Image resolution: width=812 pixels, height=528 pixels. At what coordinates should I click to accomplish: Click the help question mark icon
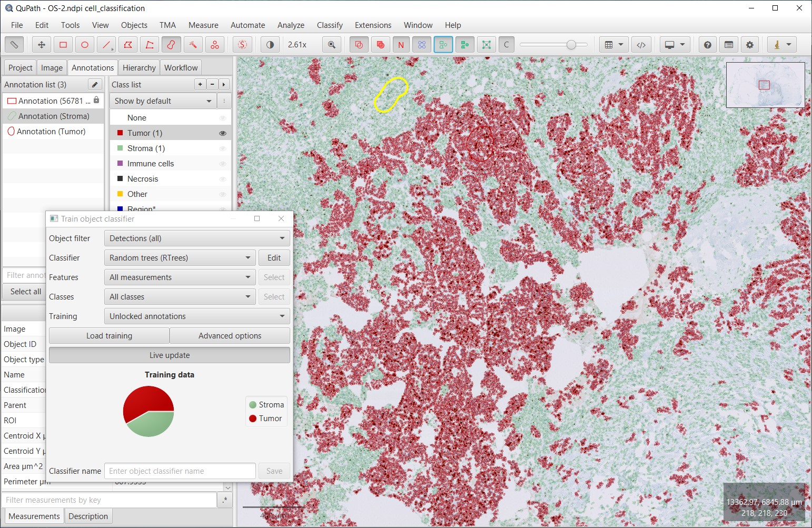(708, 45)
